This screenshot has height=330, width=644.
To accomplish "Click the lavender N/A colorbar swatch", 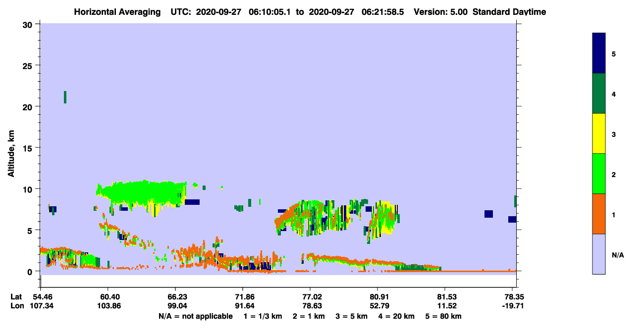I will [x=599, y=253].
